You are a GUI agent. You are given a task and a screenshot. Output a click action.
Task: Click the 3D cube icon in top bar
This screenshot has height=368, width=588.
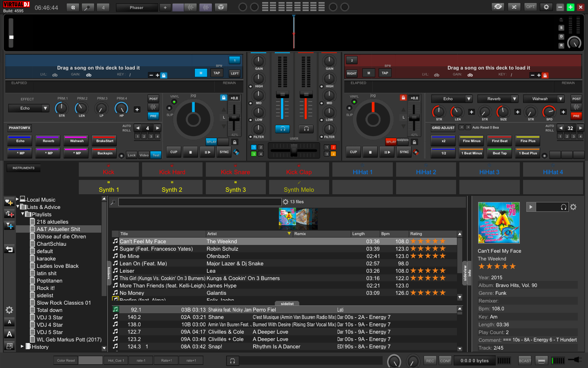221,7
